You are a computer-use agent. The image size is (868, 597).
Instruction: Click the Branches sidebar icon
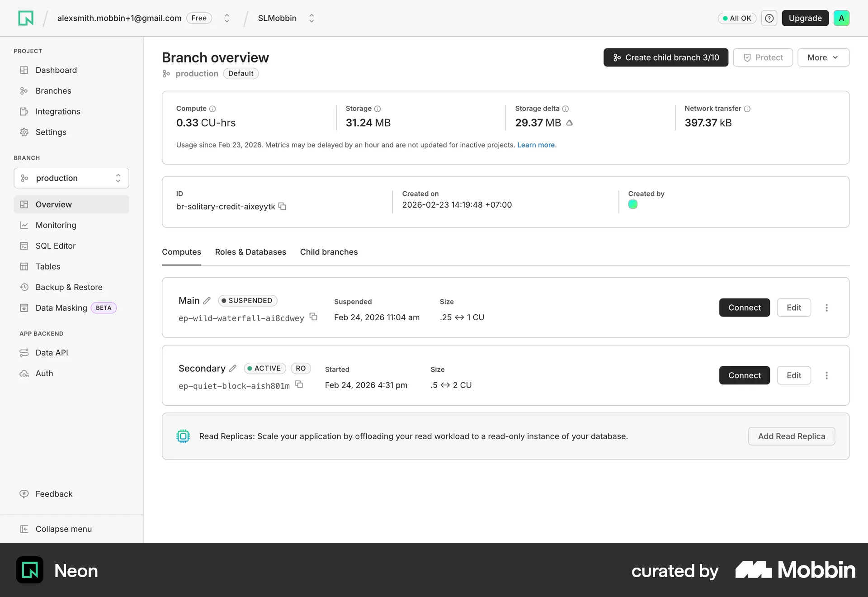pyautogui.click(x=24, y=91)
